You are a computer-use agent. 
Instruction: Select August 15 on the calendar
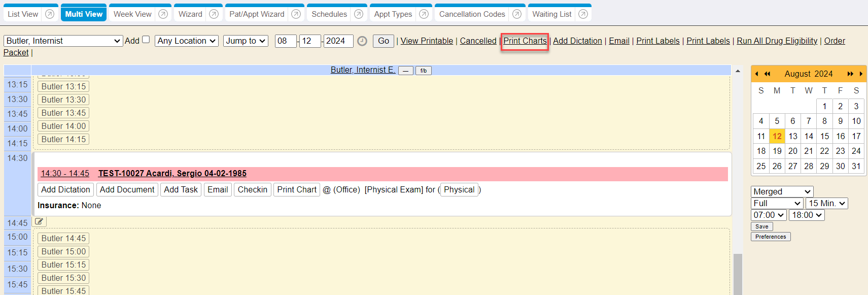coord(824,136)
